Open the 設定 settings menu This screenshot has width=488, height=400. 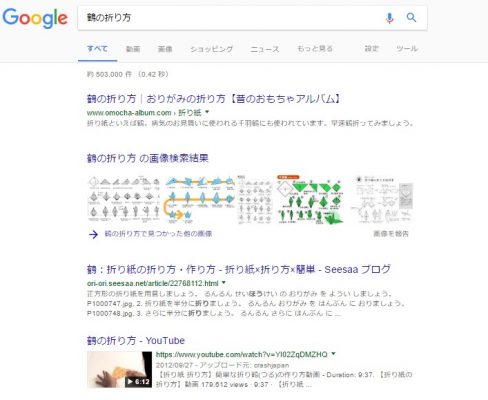(x=372, y=49)
